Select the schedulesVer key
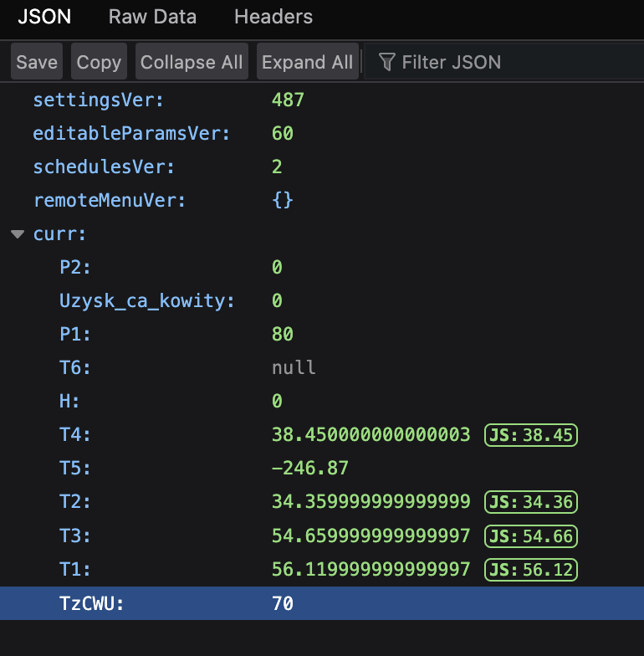 click(x=104, y=167)
